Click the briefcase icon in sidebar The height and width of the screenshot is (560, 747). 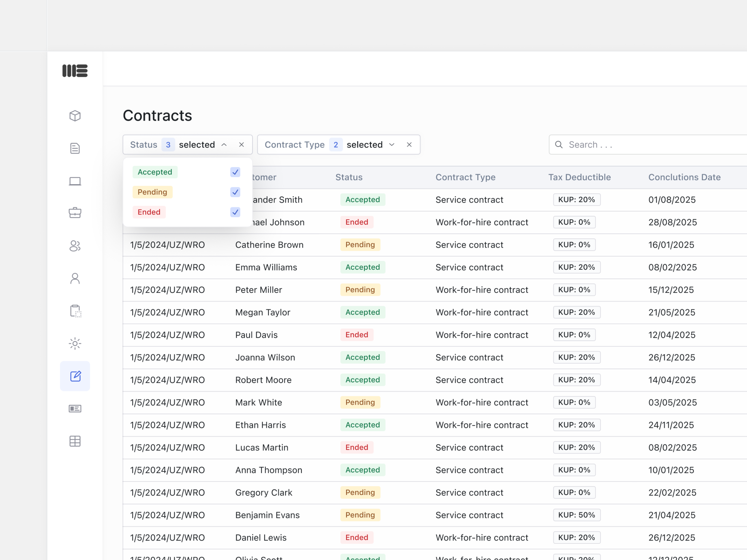point(75,213)
